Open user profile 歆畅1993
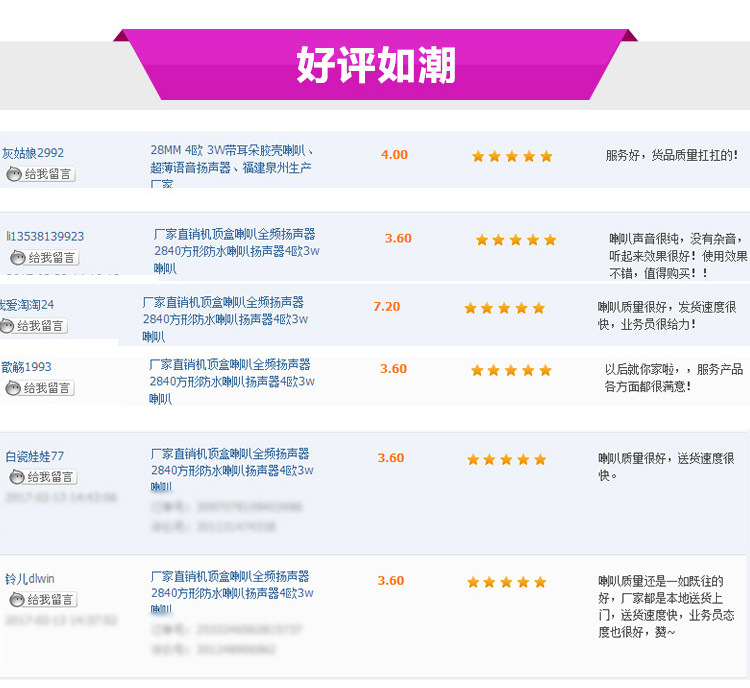 click(26, 367)
